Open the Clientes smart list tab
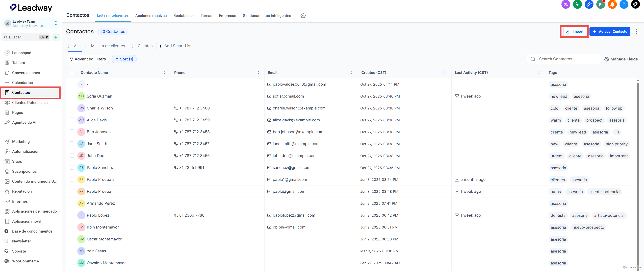The width and height of the screenshot is (644, 271). tap(142, 46)
